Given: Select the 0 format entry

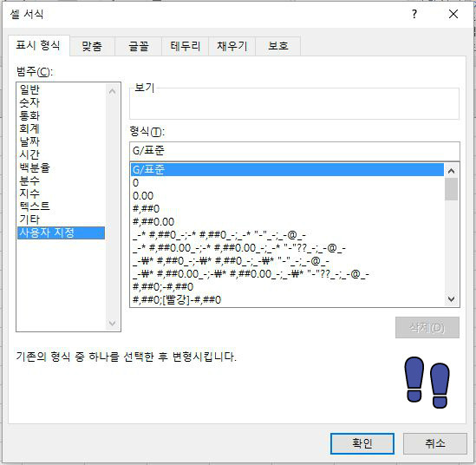Looking at the screenshot, I should pos(287,183).
